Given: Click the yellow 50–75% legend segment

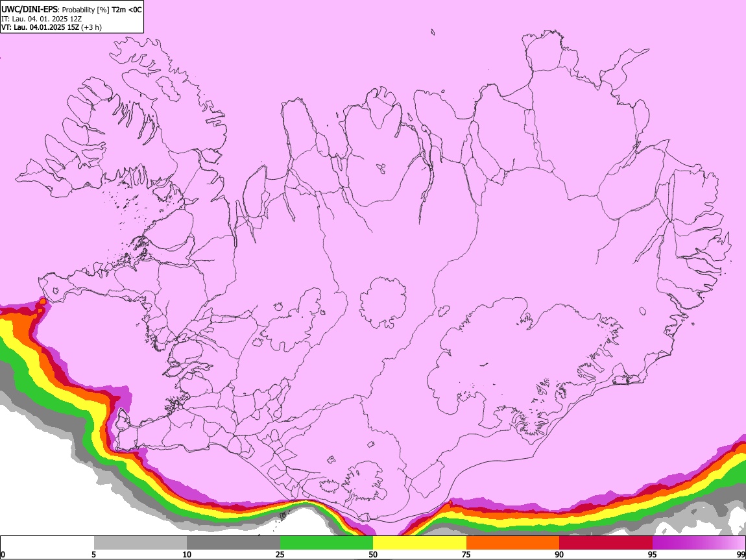Looking at the screenshot, I should point(420,543).
